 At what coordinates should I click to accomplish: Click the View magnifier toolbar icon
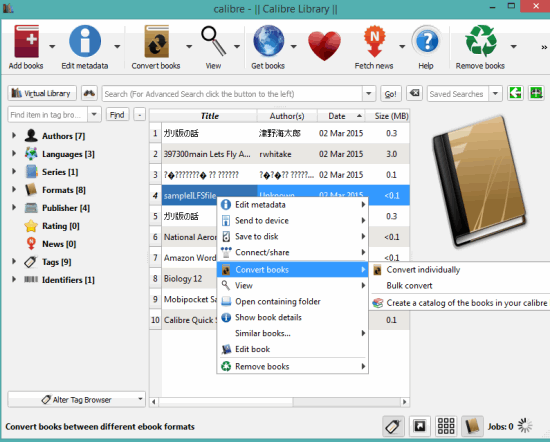click(213, 41)
